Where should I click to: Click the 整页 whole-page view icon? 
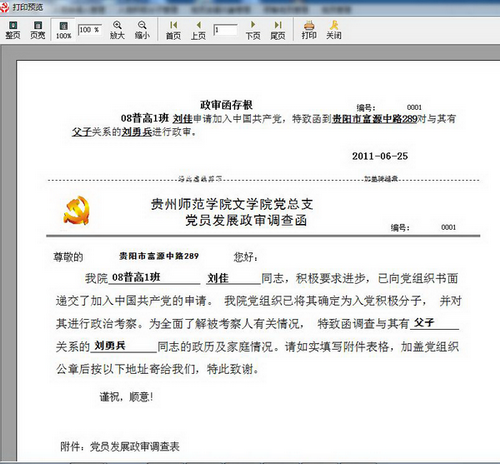coord(13,30)
